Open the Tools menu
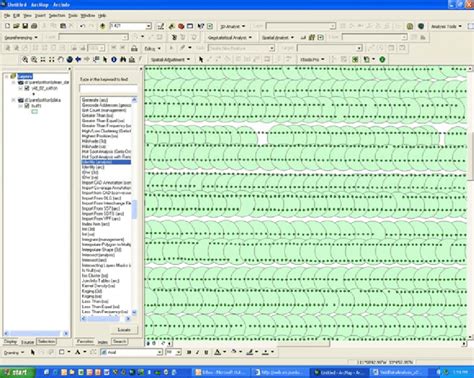Viewport: 474px width, 378px height. coord(73,15)
